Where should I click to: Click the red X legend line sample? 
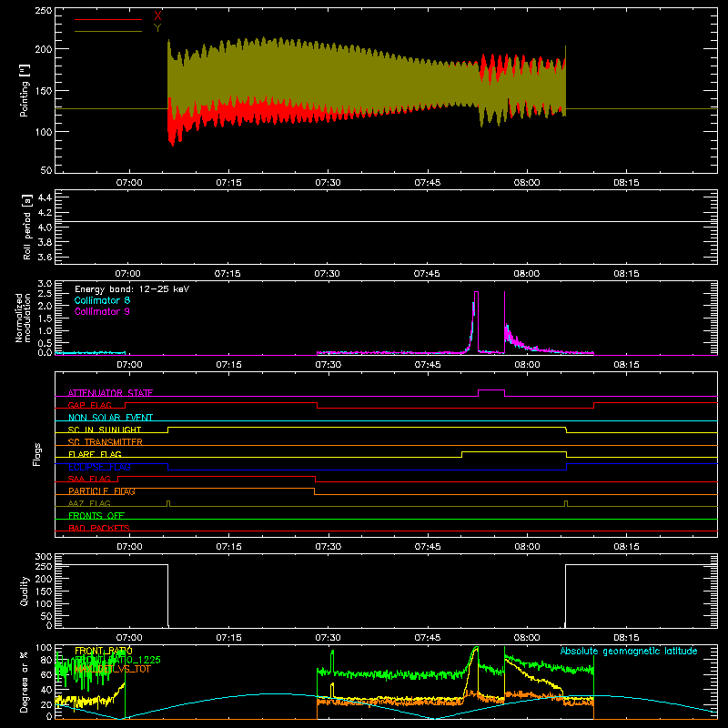(x=108, y=19)
